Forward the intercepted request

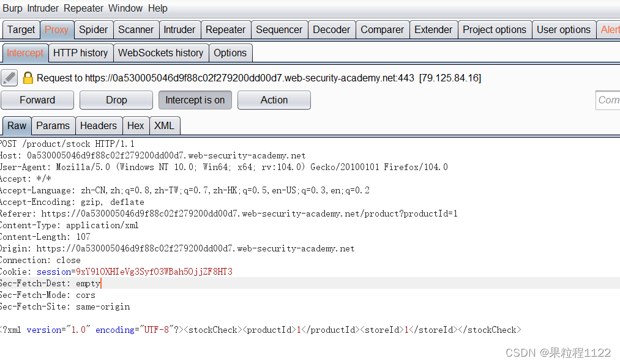click(x=37, y=100)
